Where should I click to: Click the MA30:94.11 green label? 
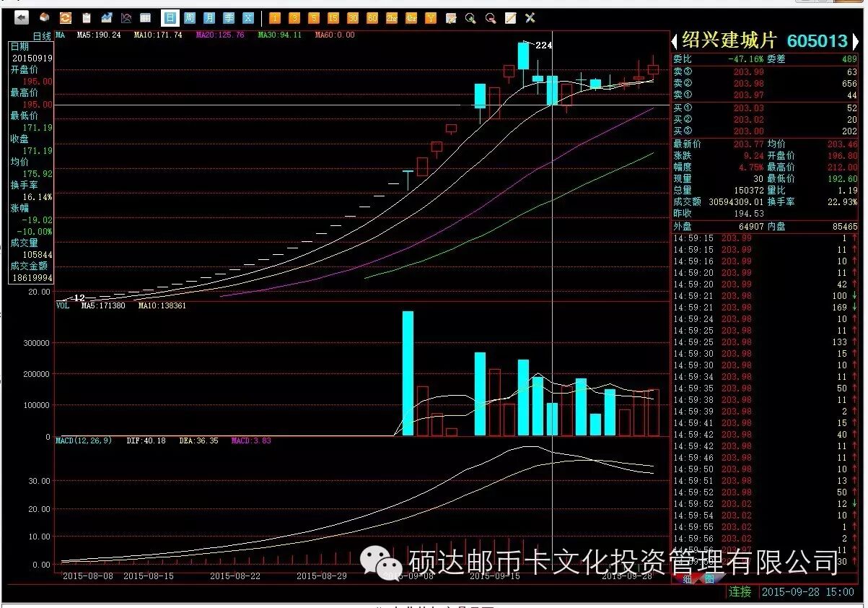pyautogui.click(x=279, y=35)
